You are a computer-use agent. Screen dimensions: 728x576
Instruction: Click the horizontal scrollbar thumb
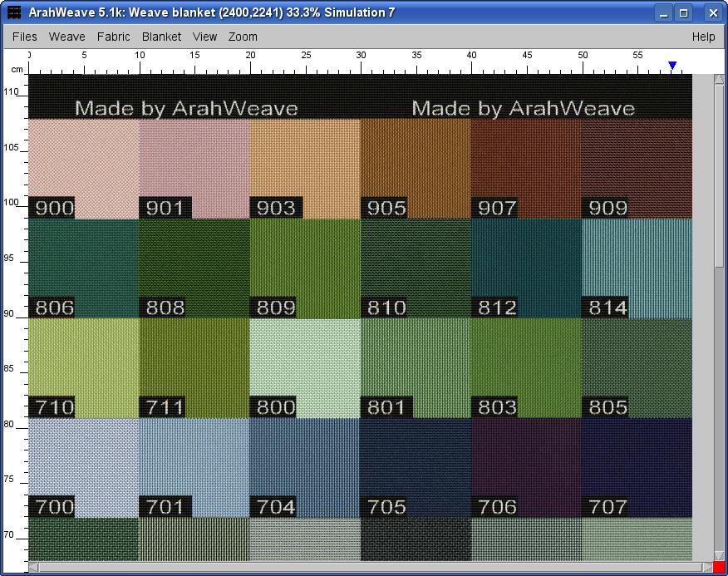click(x=371, y=567)
